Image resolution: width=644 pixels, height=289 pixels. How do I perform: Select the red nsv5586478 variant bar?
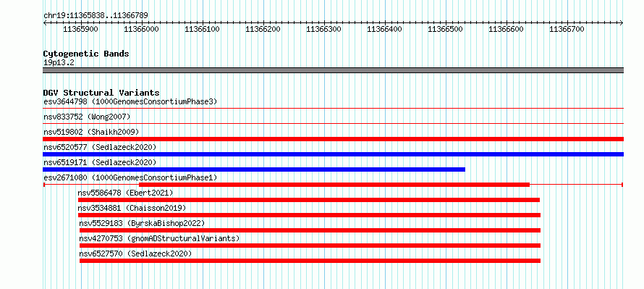(309, 200)
